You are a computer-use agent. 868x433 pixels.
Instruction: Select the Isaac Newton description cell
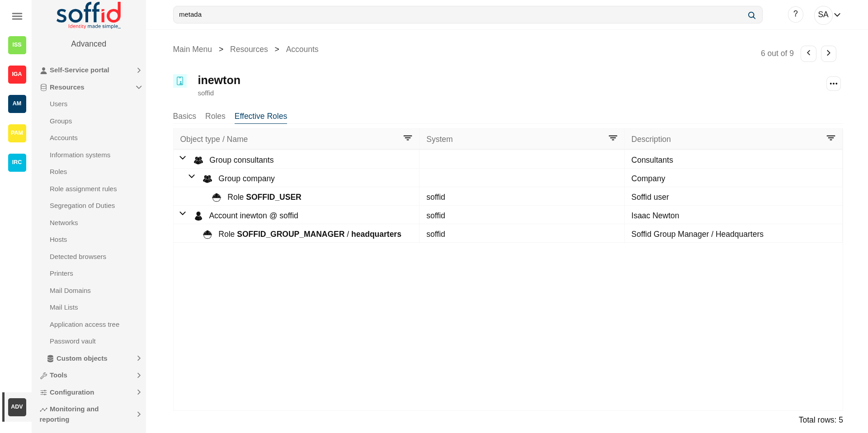point(733,216)
